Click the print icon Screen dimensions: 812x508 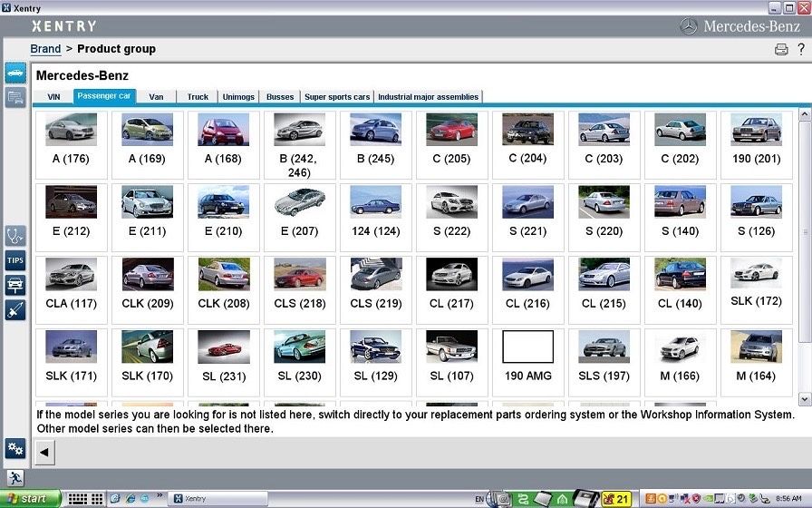(781, 49)
